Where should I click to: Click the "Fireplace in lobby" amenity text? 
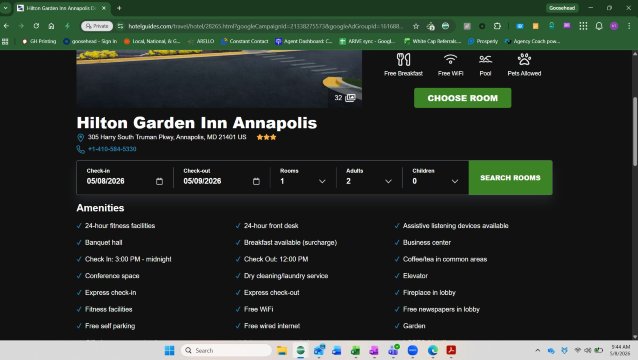pos(429,292)
